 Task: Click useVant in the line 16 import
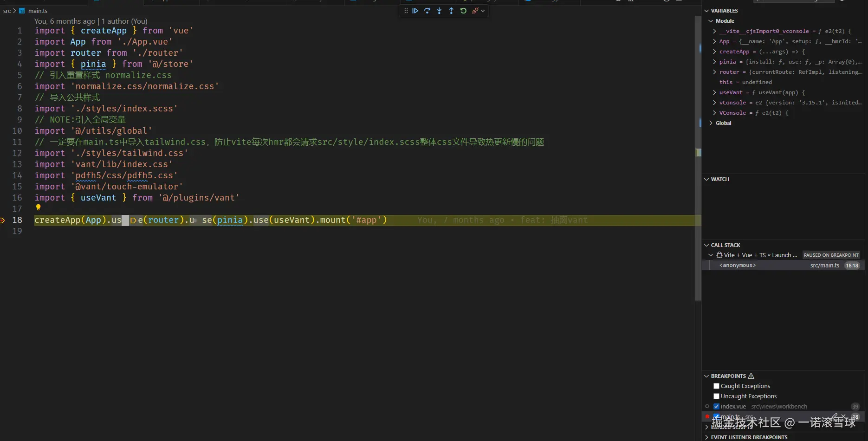click(98, 198)
